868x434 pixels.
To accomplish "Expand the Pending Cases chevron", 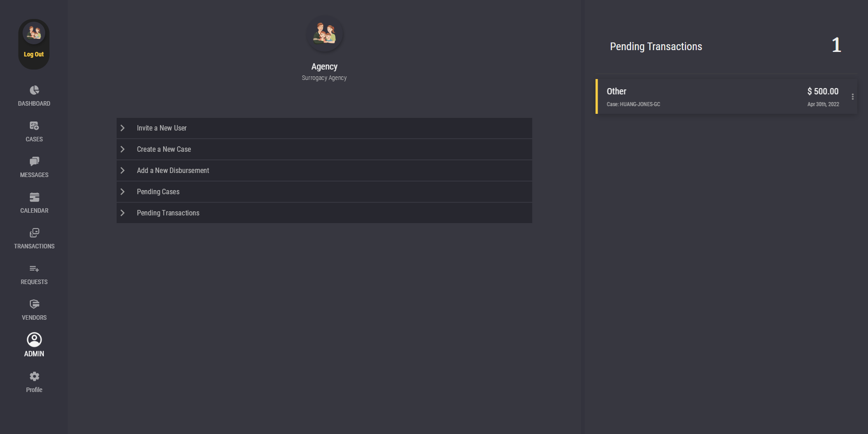I will click(x=123, y=192).
